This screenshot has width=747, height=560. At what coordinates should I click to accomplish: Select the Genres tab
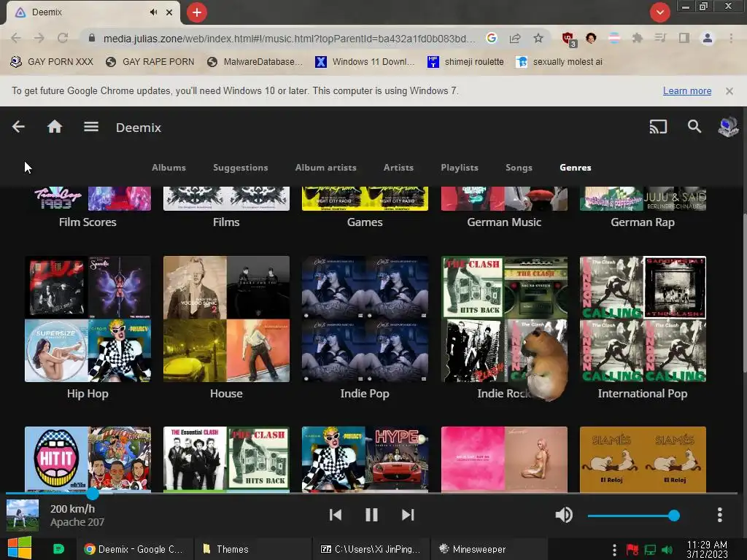pyautogui.click(x=576, y=168)
